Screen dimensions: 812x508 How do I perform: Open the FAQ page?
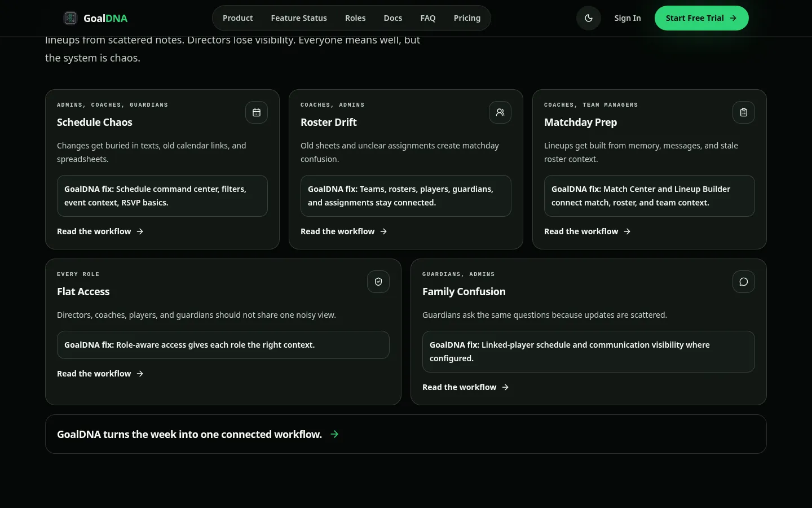[428, 18]
